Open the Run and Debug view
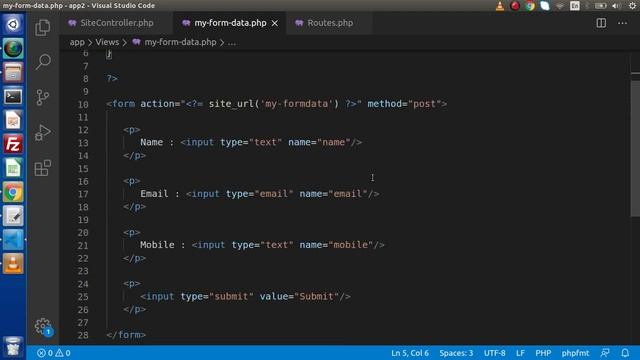Screen dimensions: 640x360 [42, 132]
